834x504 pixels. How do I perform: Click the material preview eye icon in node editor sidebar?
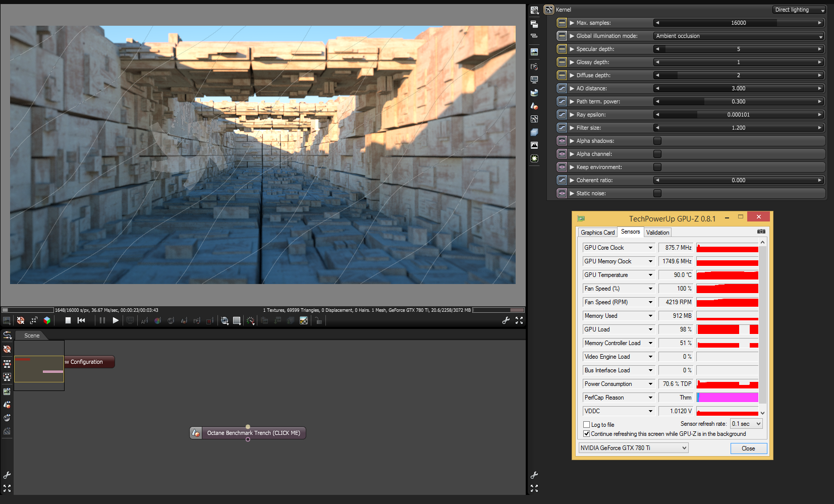click(x=7, y=418)
